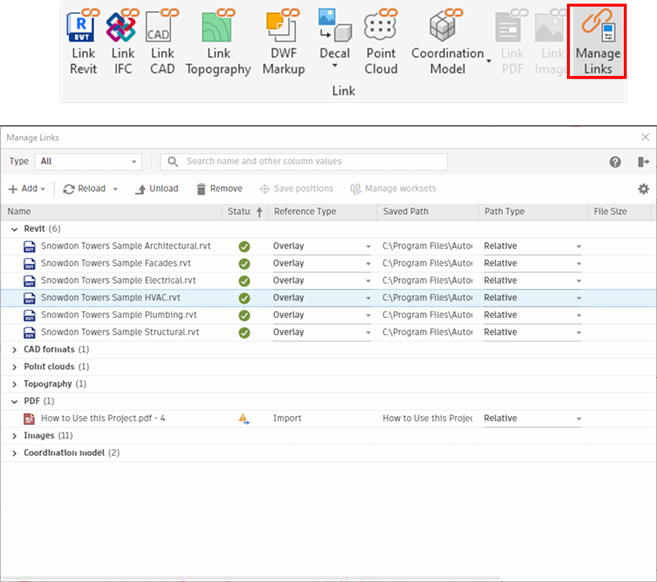Click the Remove trash button
This screenshot has width=657, height=582.
(x=220, y=189)
